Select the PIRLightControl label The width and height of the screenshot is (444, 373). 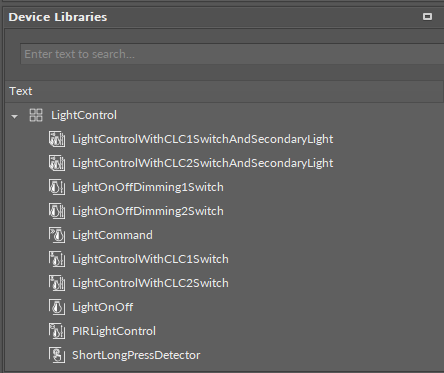(x=114, y=331)
